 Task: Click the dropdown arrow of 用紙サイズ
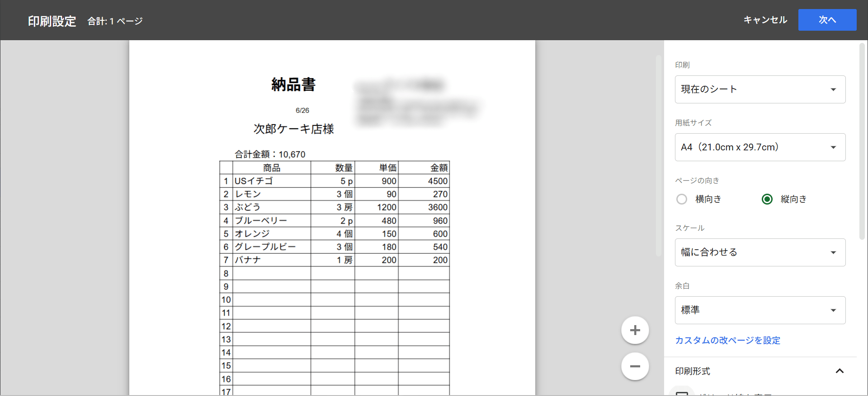tap(833, 147)
